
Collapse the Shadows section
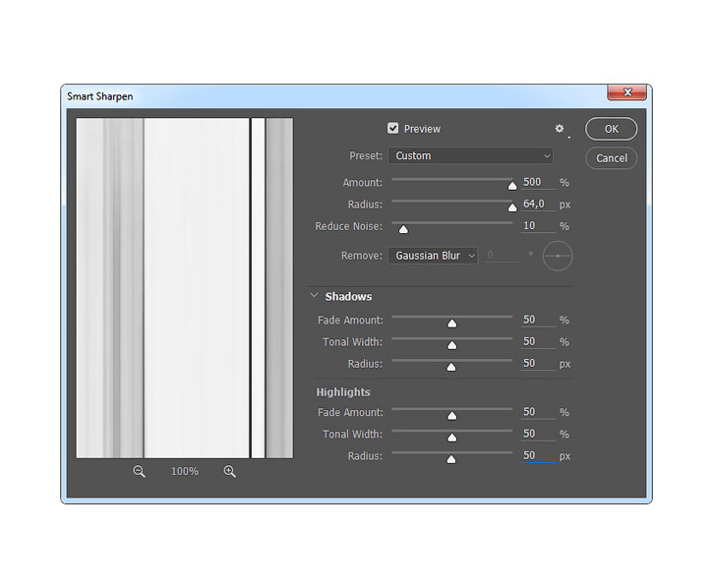click(314, 296)
